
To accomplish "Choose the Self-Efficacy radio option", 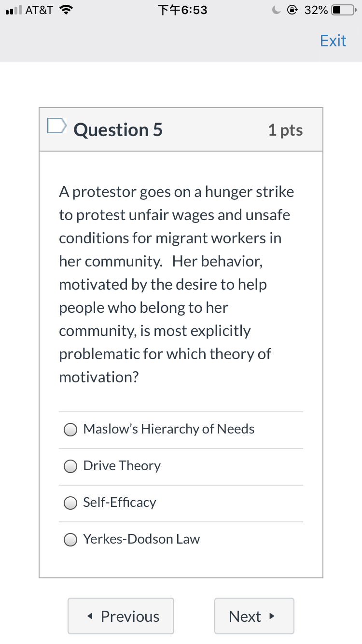I will point(71,503).
